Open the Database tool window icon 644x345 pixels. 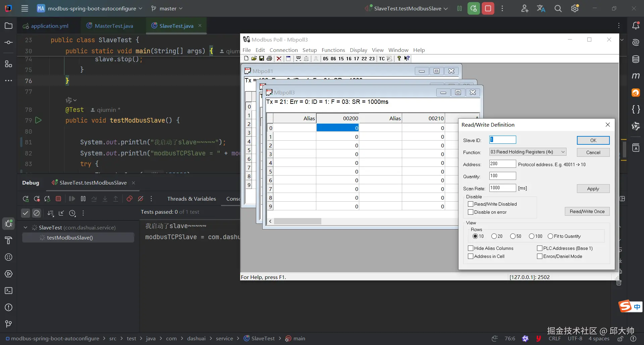click(x=636, y=59)
